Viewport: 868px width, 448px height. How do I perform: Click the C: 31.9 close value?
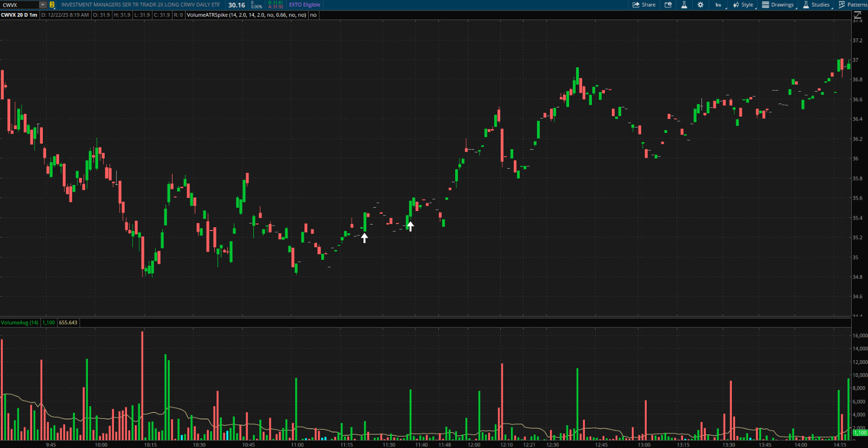pos(162,15)
